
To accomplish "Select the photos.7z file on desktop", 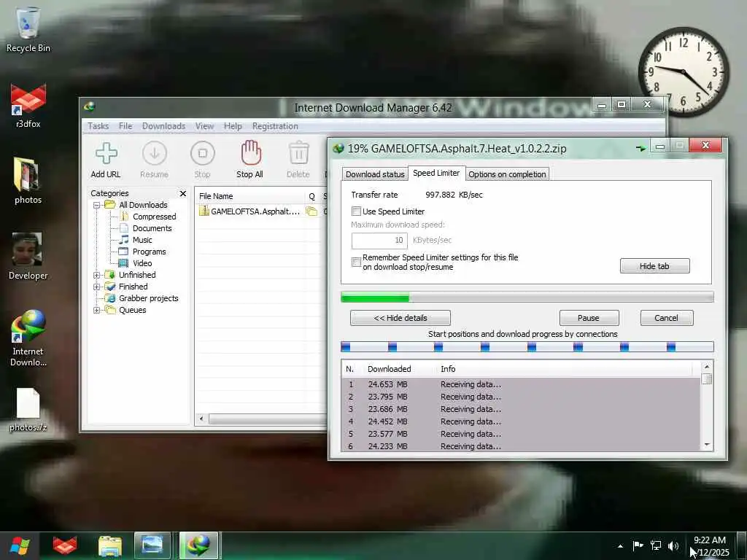I will click(28, 411).
